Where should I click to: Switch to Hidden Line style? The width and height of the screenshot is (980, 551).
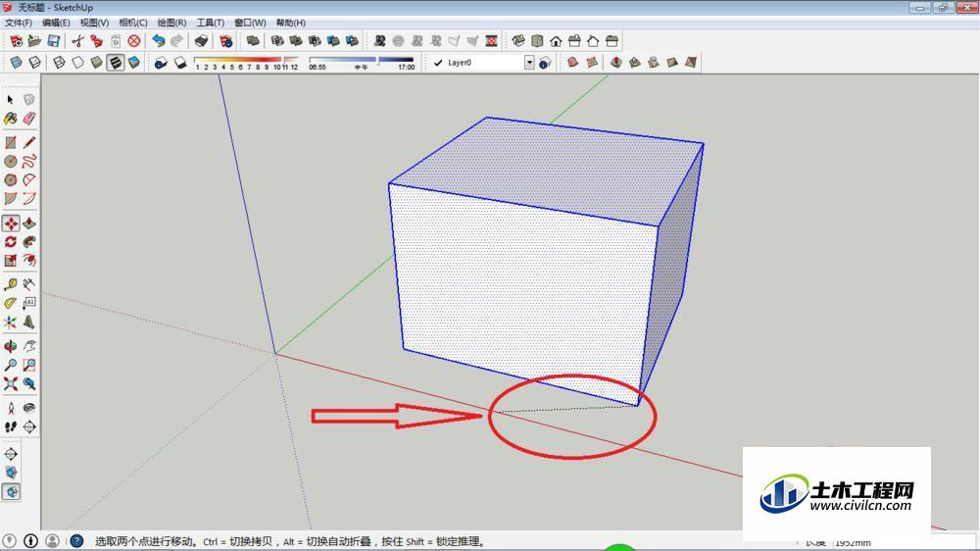point(77,63)
